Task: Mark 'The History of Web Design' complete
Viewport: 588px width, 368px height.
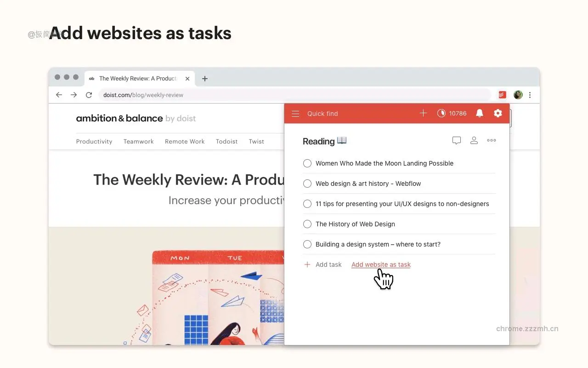Action: [x=307, y=224]
